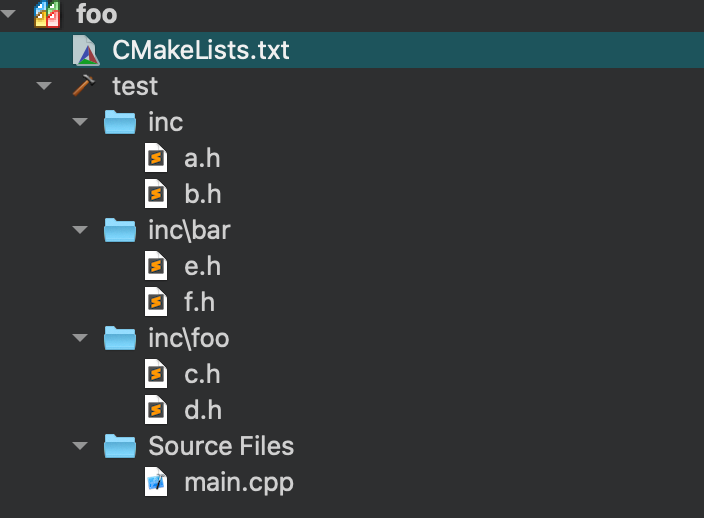The height and width of the screenshot is (518, 704).
Task: Collapse the Source Files group arrow
Action: pyautogui.click(x=80, y=446)
